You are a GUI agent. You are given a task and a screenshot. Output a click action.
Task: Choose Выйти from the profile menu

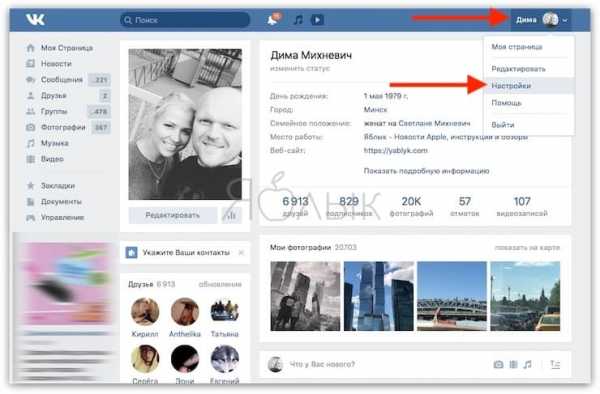pyautogui.click(x=503, y=125)
